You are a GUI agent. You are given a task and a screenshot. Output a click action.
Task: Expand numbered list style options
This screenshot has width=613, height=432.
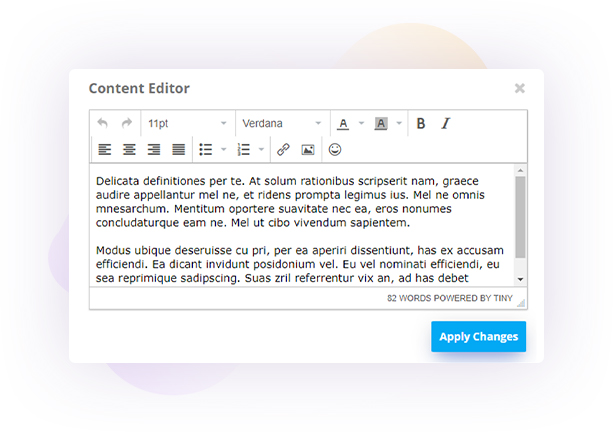[x=261, y=149]
